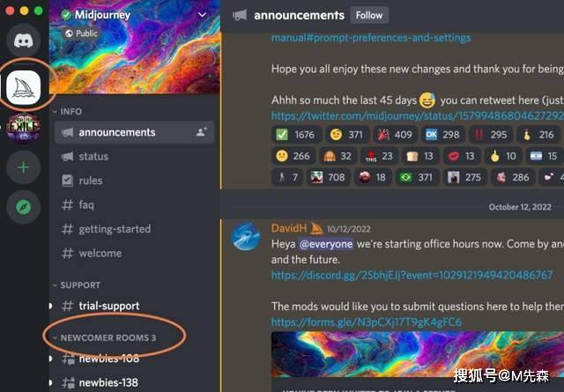Toggle the green checkmark reaction 1676
The image size is (564, 392).
[295, 135]
